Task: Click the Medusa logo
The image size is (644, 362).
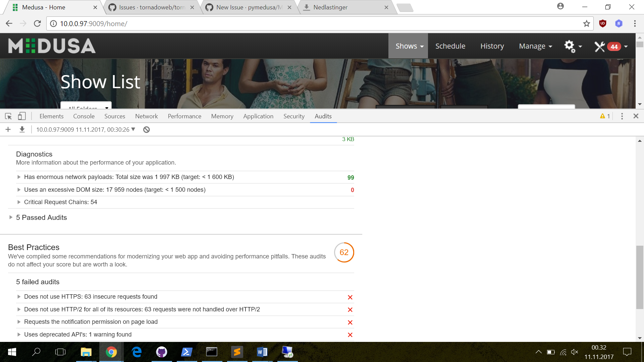Action: (x=52, y=46)
